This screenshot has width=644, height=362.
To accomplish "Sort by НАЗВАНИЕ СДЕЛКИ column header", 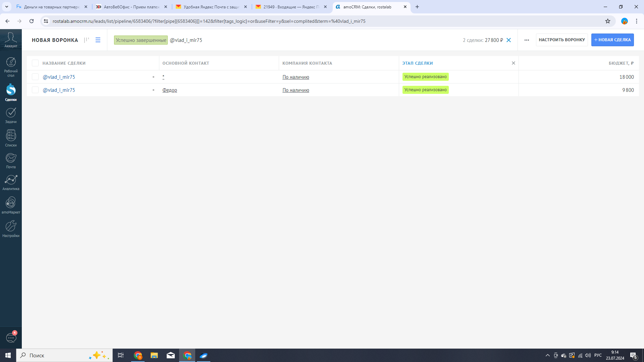I will pos(64,63).
